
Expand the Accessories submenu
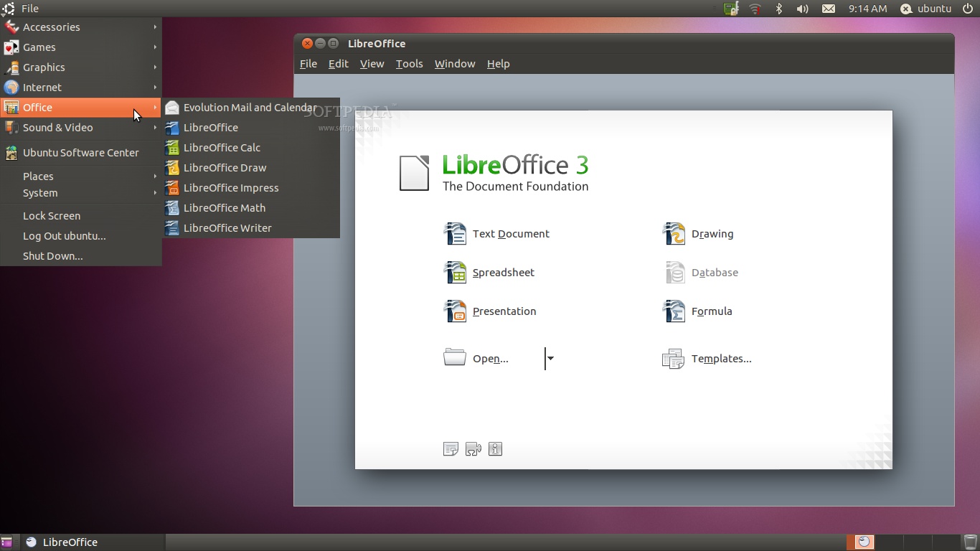pos(81,27)
